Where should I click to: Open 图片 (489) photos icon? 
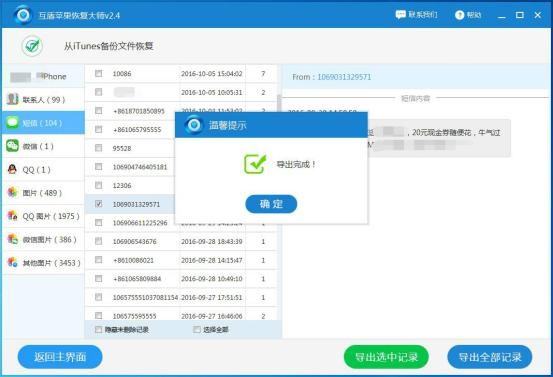click(x=12, y=193)
